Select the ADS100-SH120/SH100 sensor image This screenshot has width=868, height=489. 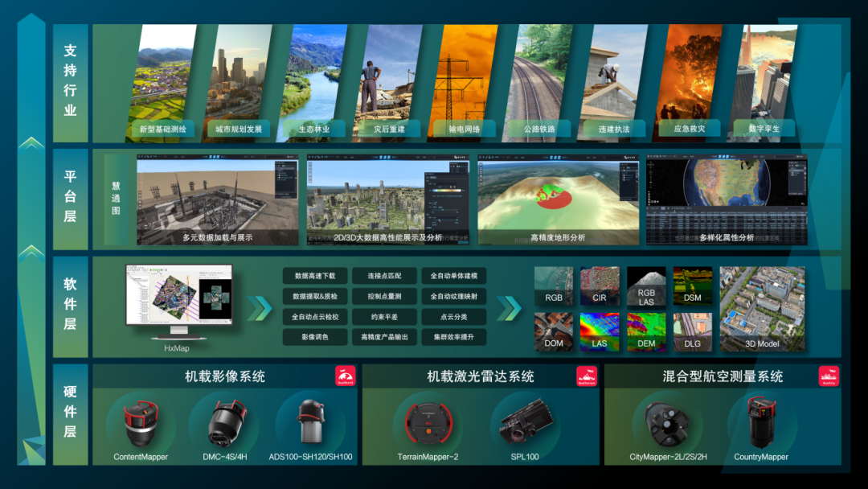pos(310,422)
